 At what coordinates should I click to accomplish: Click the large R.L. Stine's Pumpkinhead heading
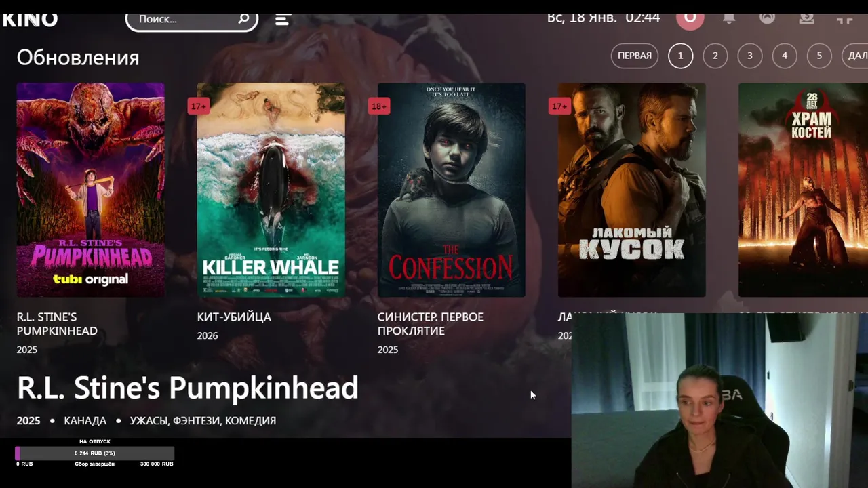point(187,388)
